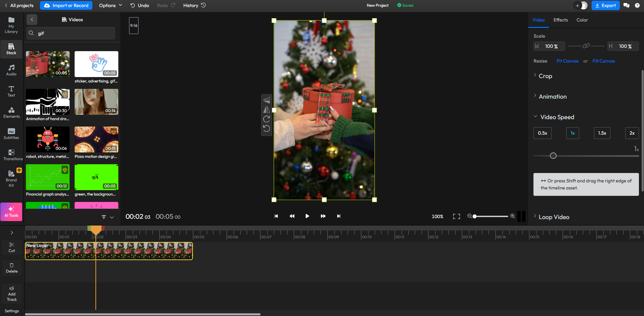644x316 pixels.
Task: Open the Options dropdown menu
Action: click(x=111, y=5)
